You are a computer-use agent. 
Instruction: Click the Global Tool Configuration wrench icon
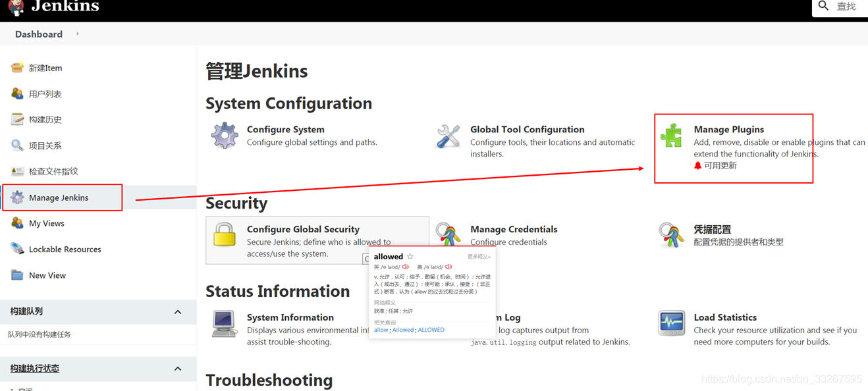pos(448,136)
